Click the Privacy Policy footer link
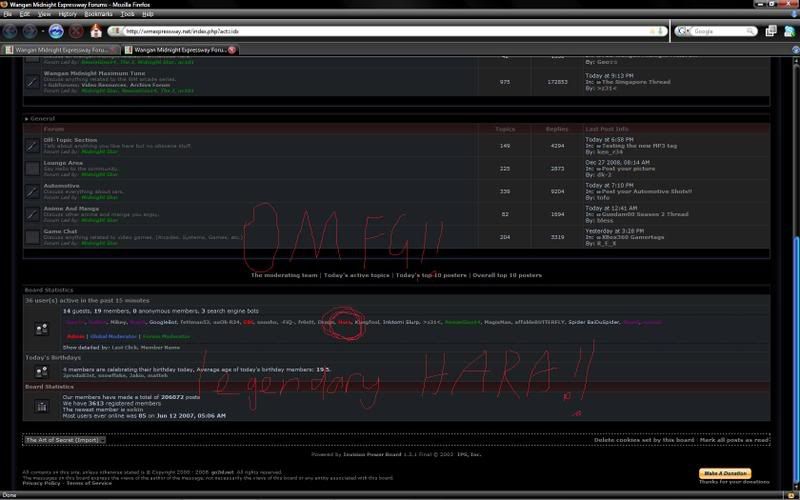 coord(41,483)
